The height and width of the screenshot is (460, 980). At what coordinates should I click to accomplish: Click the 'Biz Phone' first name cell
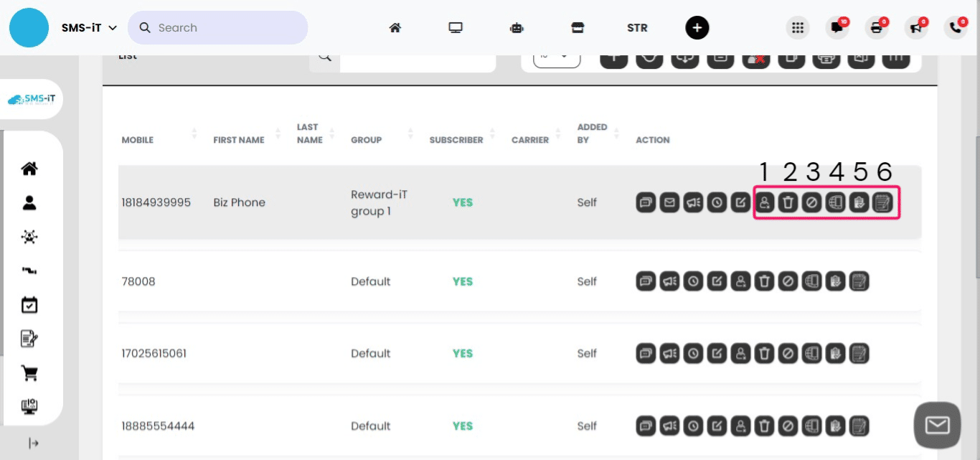[240, 203]
